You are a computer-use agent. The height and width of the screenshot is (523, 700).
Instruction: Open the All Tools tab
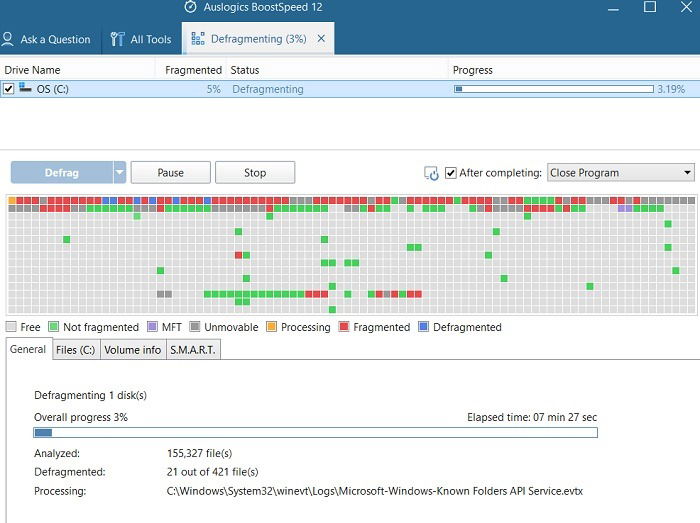coord(141,39)
